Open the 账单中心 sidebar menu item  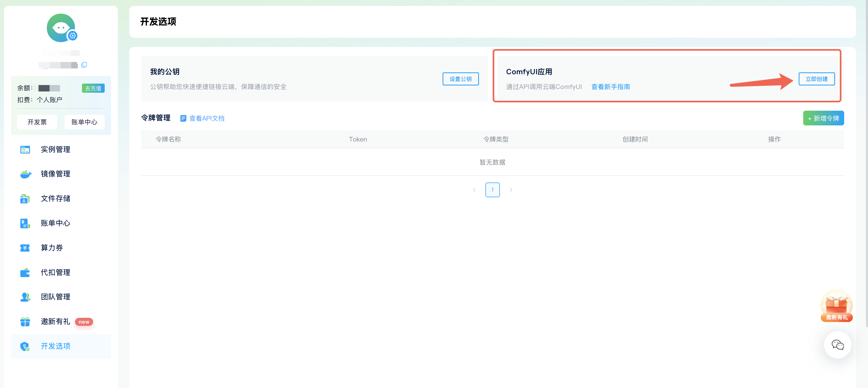[x=55, y=223]
